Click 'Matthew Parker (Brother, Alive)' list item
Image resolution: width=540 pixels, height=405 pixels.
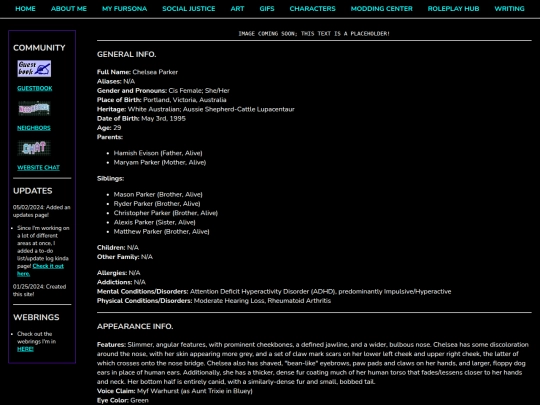(162, 231)
